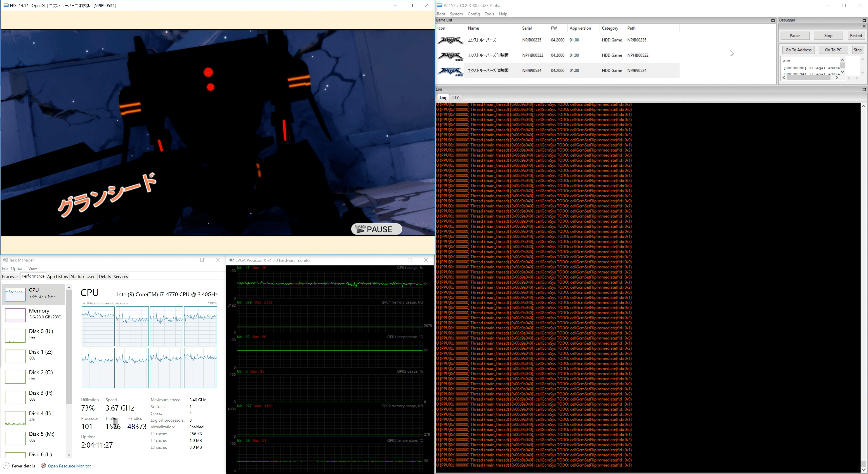Click RPCS3 logo icon in game window title

point(6,5)
